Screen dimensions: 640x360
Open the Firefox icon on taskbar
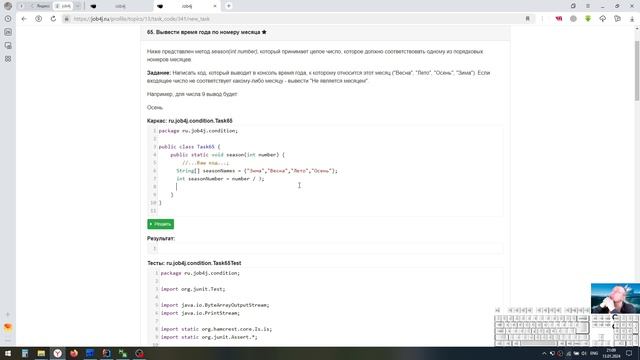74,353
